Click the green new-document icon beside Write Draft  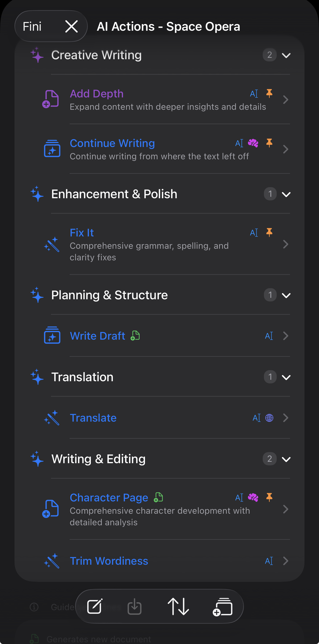point(135,336)
